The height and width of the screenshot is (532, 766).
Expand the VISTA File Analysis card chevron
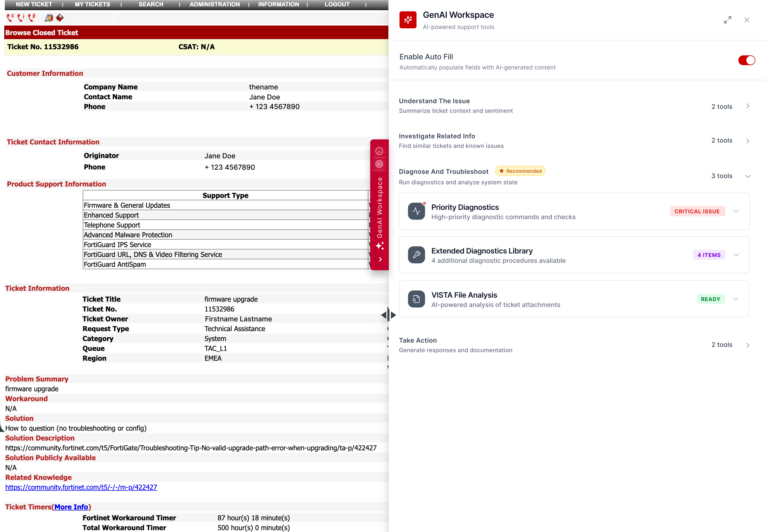pyautogui.click(x=736, y=299)
